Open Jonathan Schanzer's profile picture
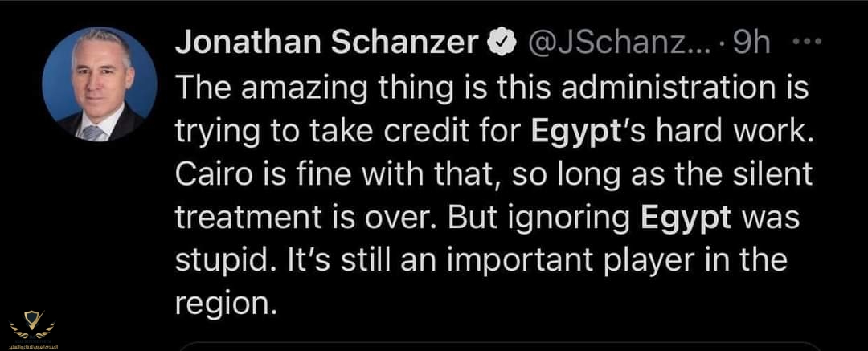Screen dimensions: 868x351 click(x=99, y=84)
